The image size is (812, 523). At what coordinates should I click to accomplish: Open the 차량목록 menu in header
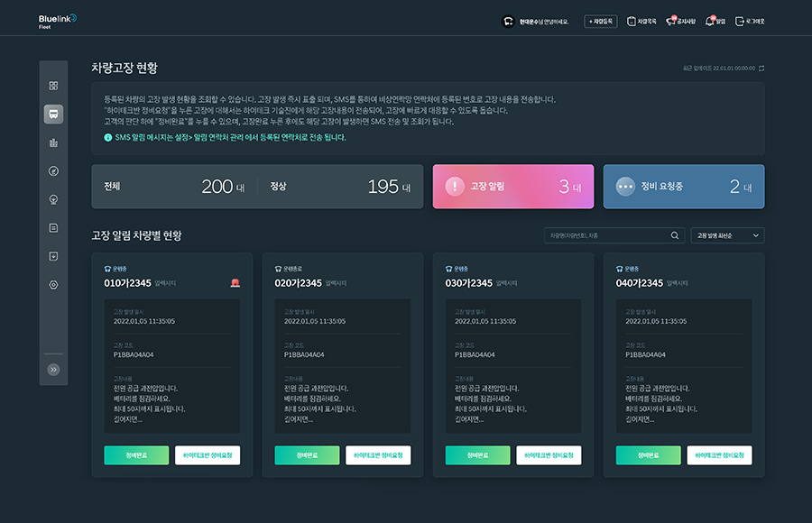click(x=641, y=21)
